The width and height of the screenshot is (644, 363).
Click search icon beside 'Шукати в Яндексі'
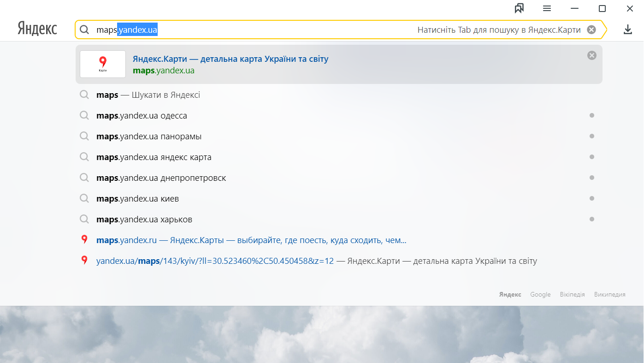(x=84, y=95)
